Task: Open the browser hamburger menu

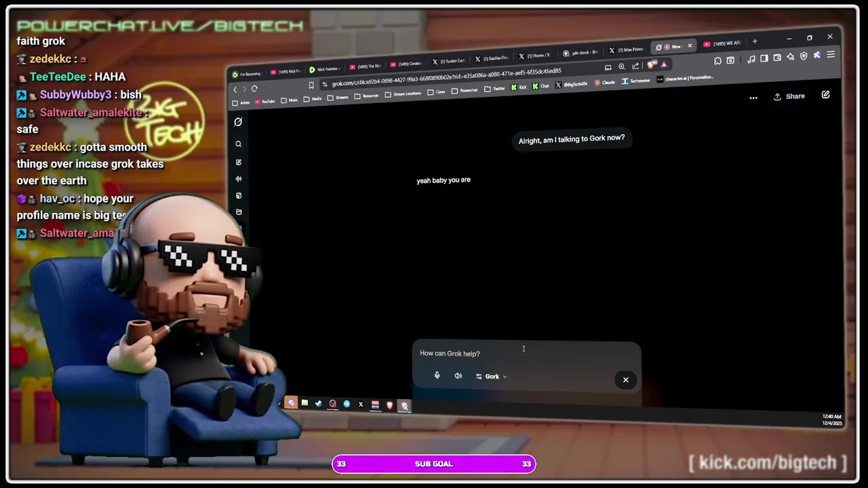Action: click(x=831, y=54)
